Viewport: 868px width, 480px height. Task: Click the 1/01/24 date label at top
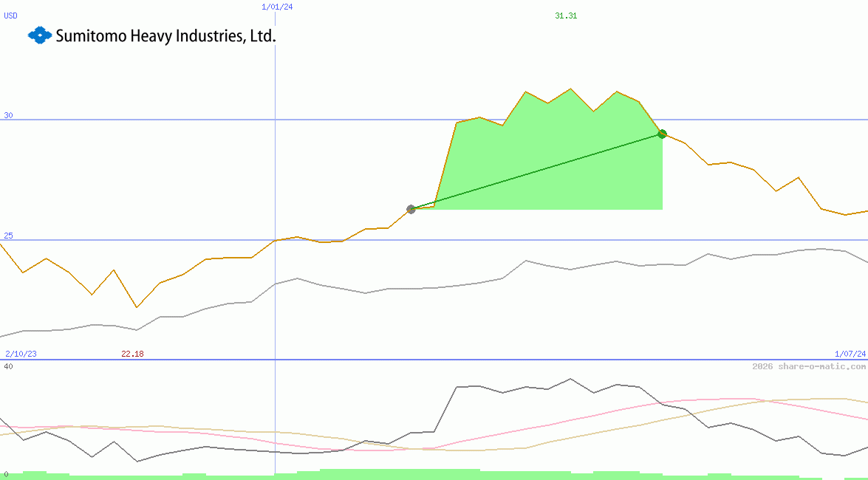point(277,7)
